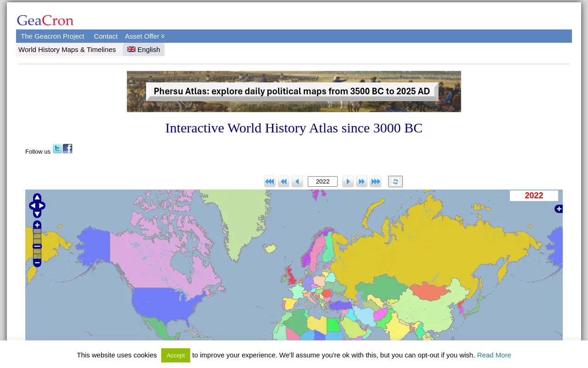Zoom out on the map with the minus button
The image size is (588, 368).
(x=37, y=263)
